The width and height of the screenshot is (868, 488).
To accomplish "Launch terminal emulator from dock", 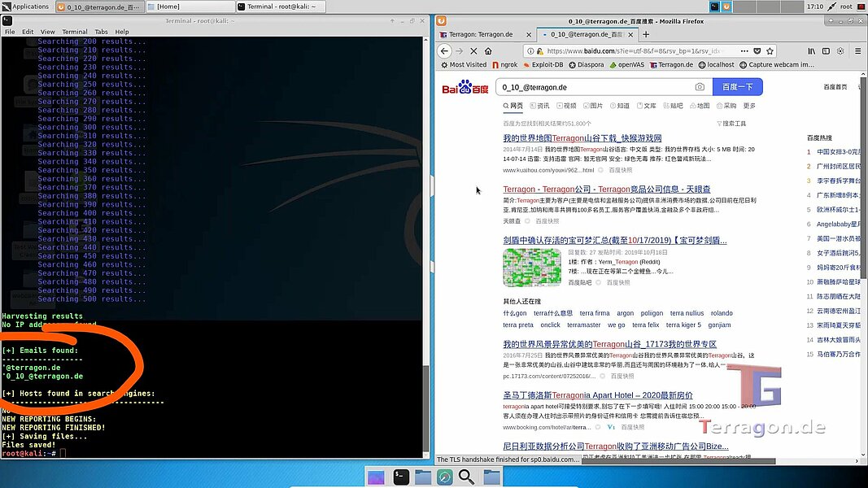I will 401,477.
